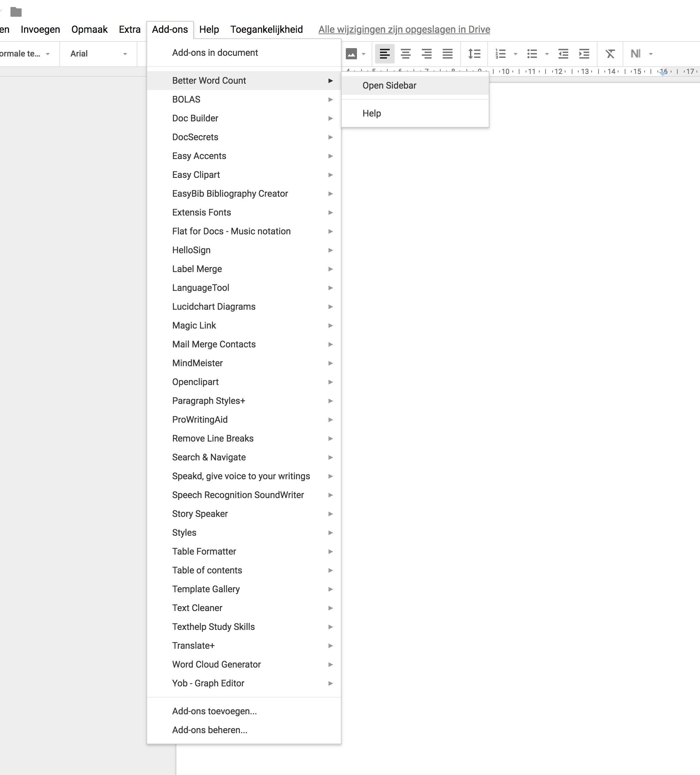Expand the numbered list style arrow
Image resolution: width=700 pixels, height=775 pixels.
516,54
